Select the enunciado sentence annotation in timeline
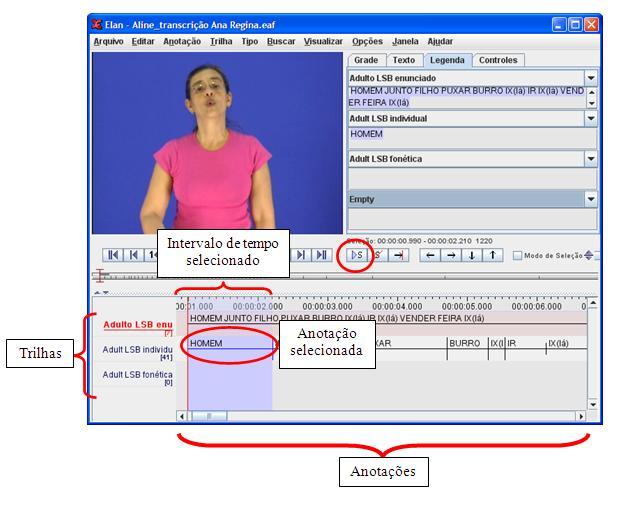Screen dimensions: 624x518 click(387, 318)
